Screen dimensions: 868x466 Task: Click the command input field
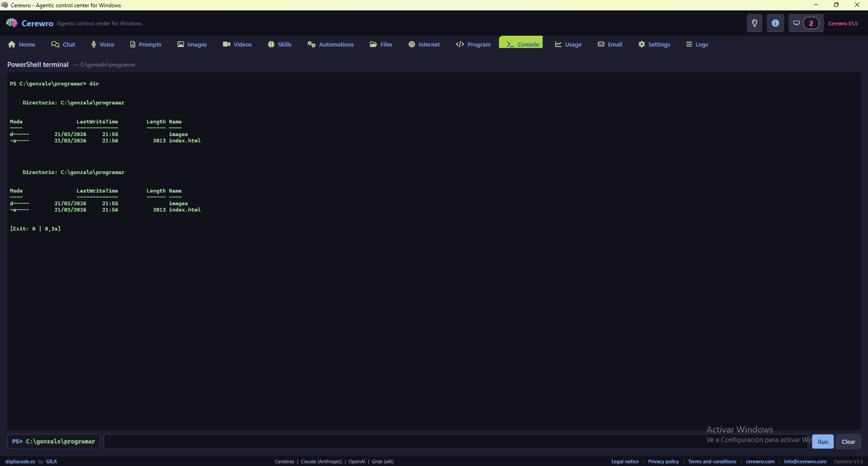407,442
